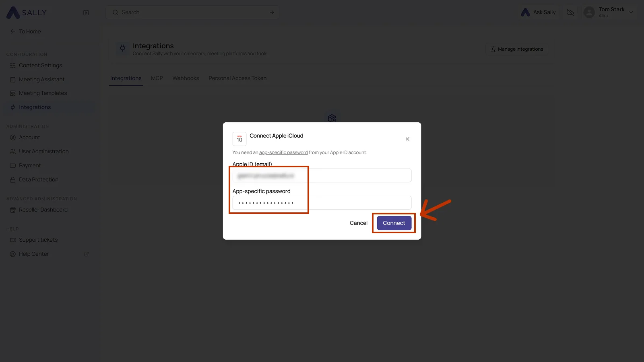Screen dimensions: 644x362
Task: Open Meeting Assistant in the sidebar
Action: tap(41, 79)
